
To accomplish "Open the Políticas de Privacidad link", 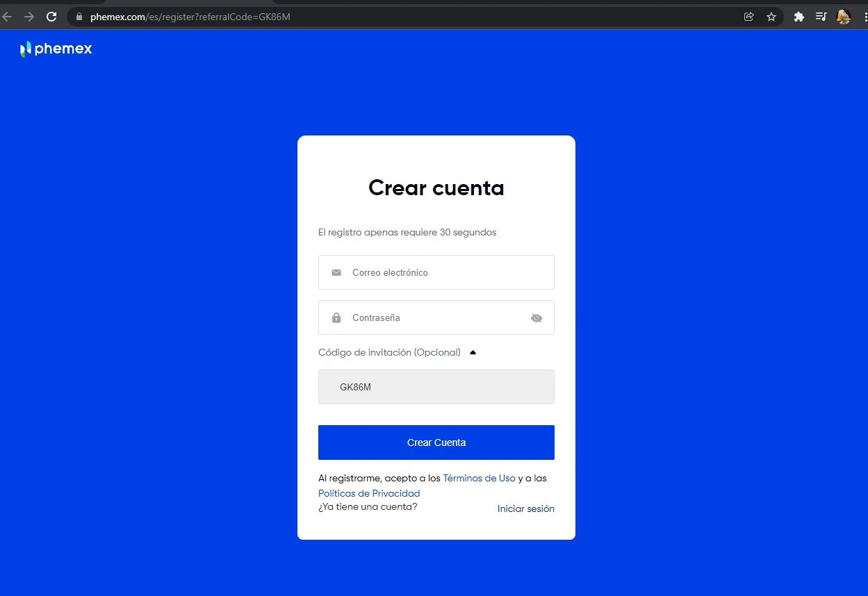I will pos(369,493).
